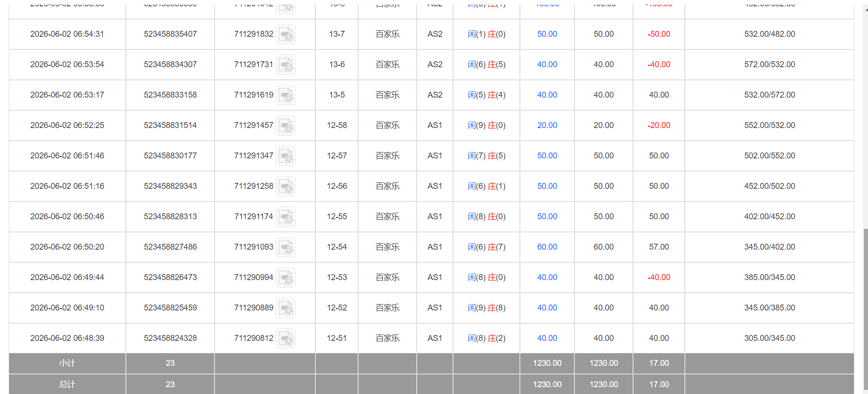The height and width of the screenshot is (394, 868).
Task: Click timestamp 2026-06-02 06:54:31
Action: [x=67, y=34]
